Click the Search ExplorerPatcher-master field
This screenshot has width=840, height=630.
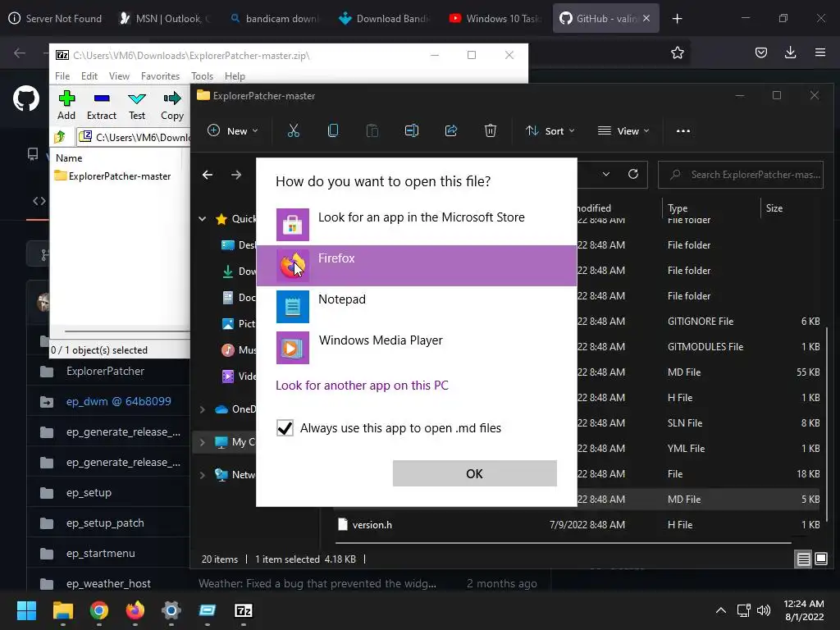click(741, 175)
